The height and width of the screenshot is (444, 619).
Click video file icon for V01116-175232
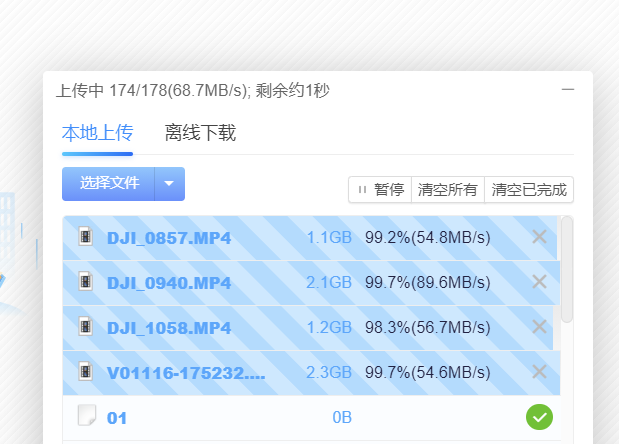click(x=85, y=371)
